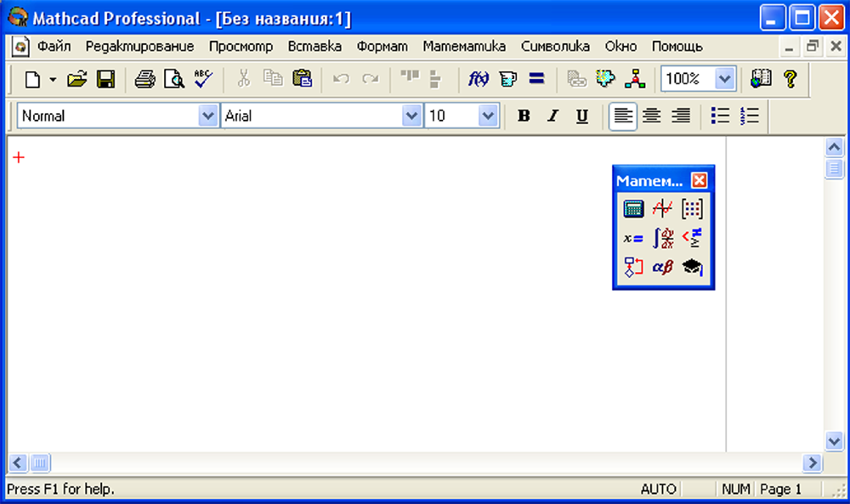Redo the last action
Viewport: 850px width, 504px height.
371,79
